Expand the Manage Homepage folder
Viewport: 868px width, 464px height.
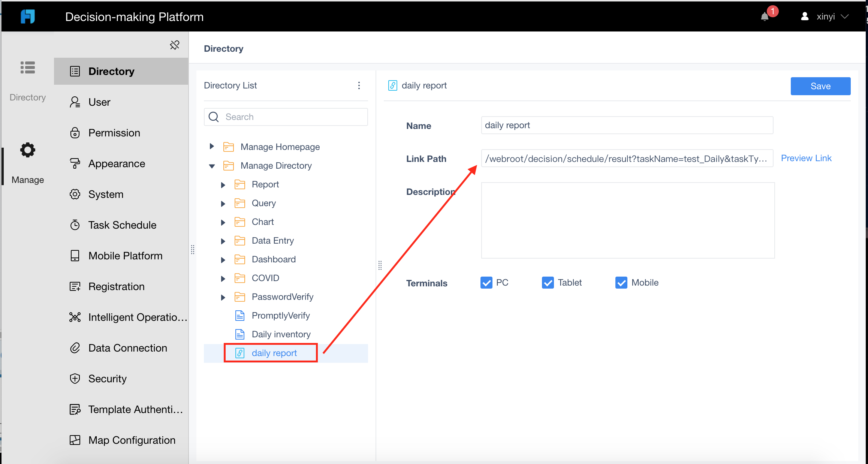(x=212, y=146)
